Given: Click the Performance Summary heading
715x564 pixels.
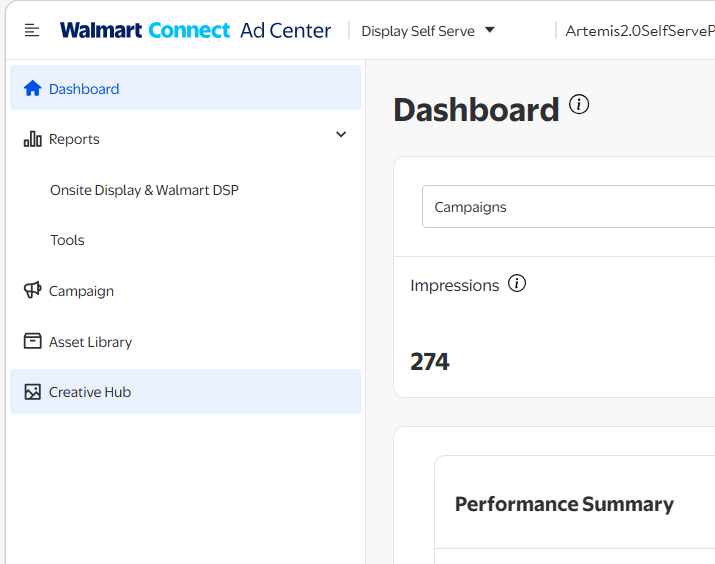Looking at the screenshot, I should [564, 504].
